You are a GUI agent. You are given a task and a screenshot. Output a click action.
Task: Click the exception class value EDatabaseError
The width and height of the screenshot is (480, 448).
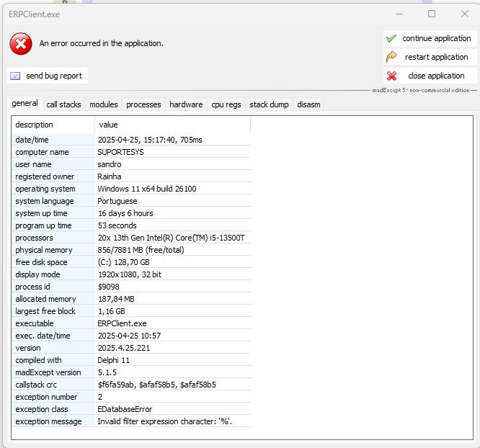tap(125, 409)
